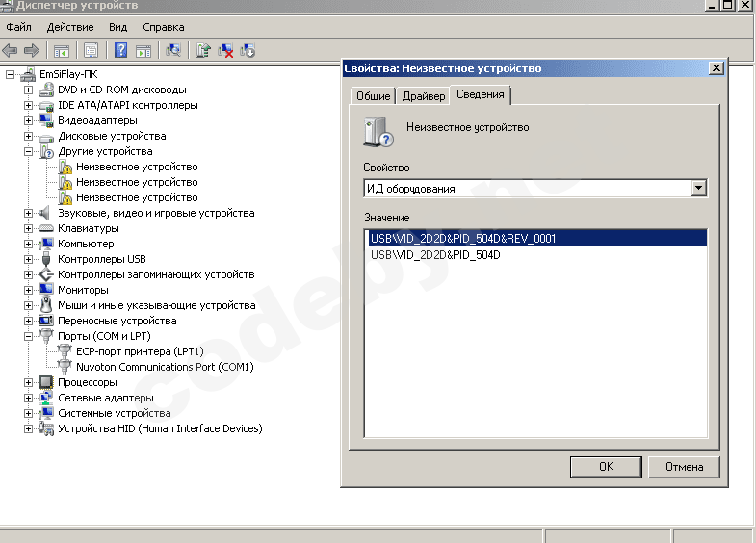The height and width of the screenshot is (543, 756).
Task: Expand the Компьютер node
Action: pyautogui.click(x=29, y=244)
